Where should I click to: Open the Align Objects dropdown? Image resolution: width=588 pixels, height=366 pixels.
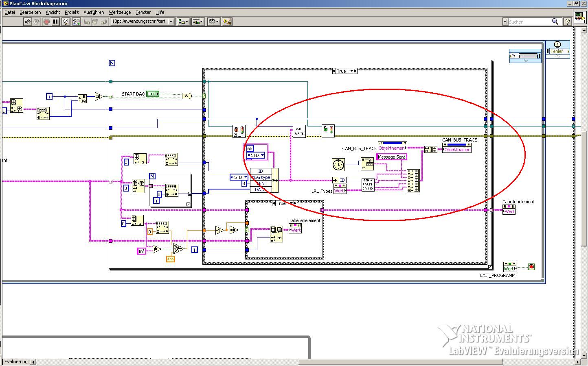point(183,22)
